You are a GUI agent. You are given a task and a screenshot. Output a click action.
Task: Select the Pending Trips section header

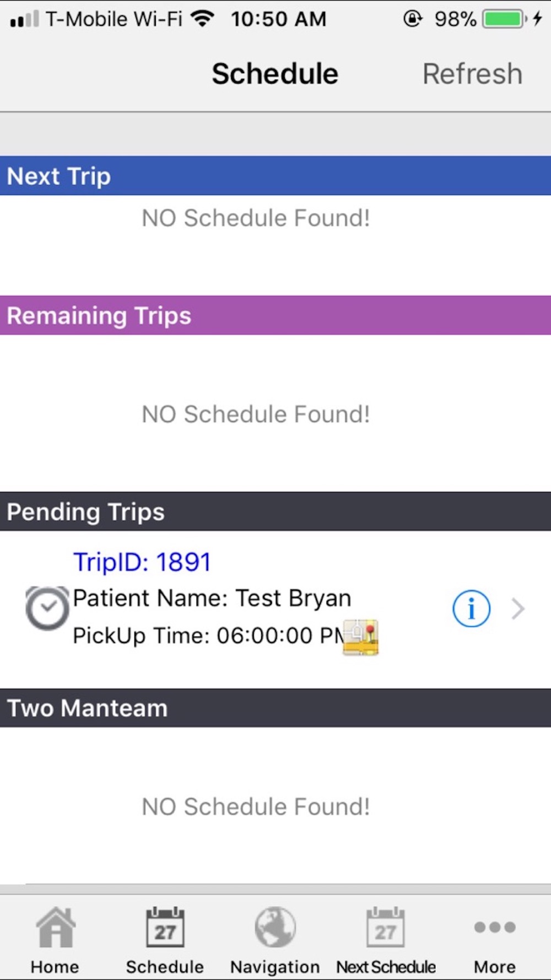point(275,511)
